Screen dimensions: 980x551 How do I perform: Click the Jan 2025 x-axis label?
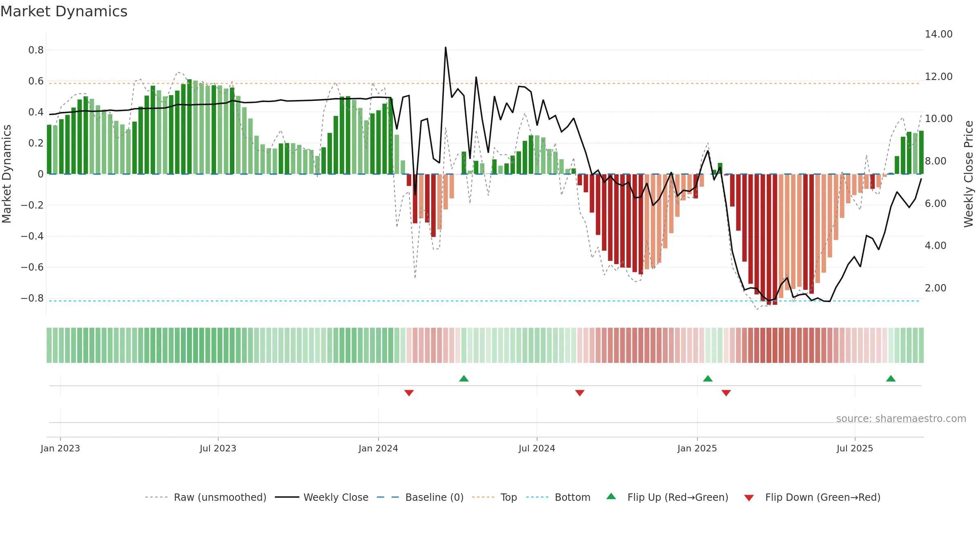[697, 448]
